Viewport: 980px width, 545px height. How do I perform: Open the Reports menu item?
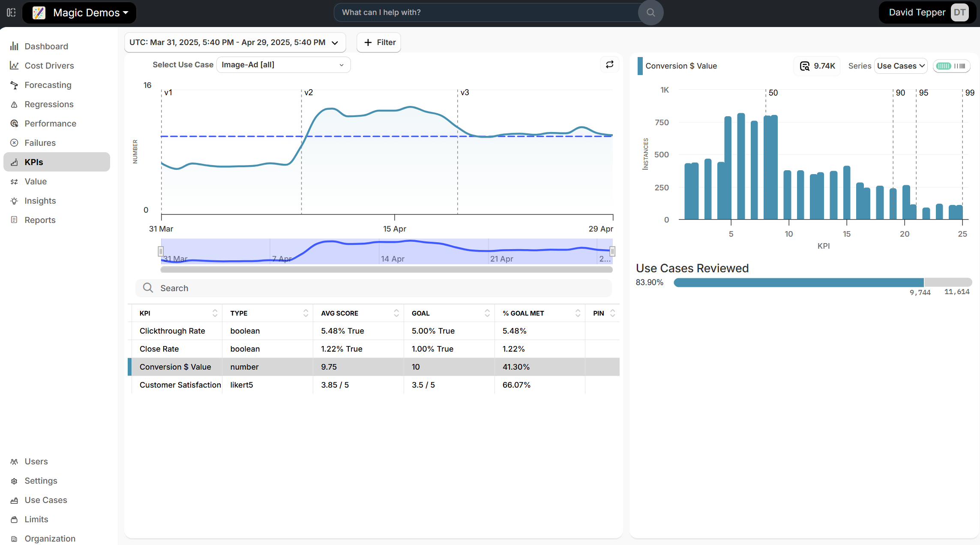click(x=40, y=220)
